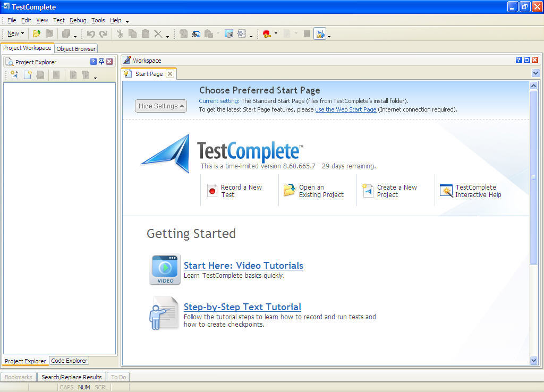Open the Debug menu
This screenshot has width=544, height=392.
(78, 21)
